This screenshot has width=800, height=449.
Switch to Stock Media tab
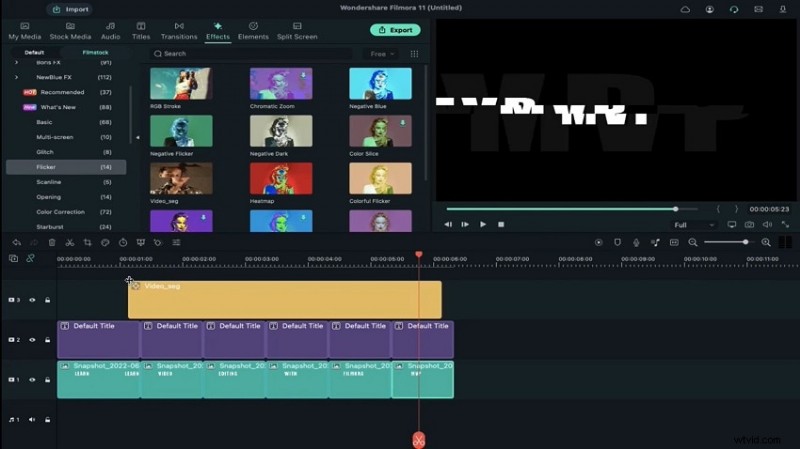[70, 31]
